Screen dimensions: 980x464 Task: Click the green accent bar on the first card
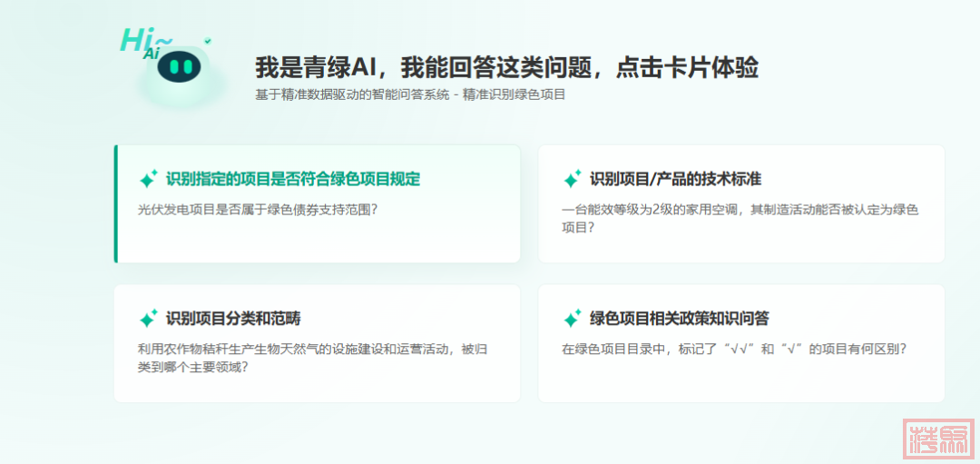point(116,203)
